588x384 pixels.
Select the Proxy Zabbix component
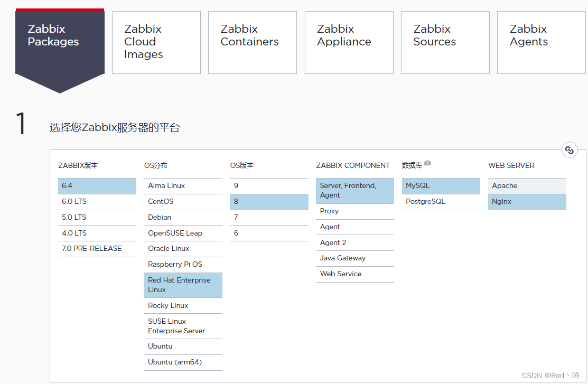[354, 211]
